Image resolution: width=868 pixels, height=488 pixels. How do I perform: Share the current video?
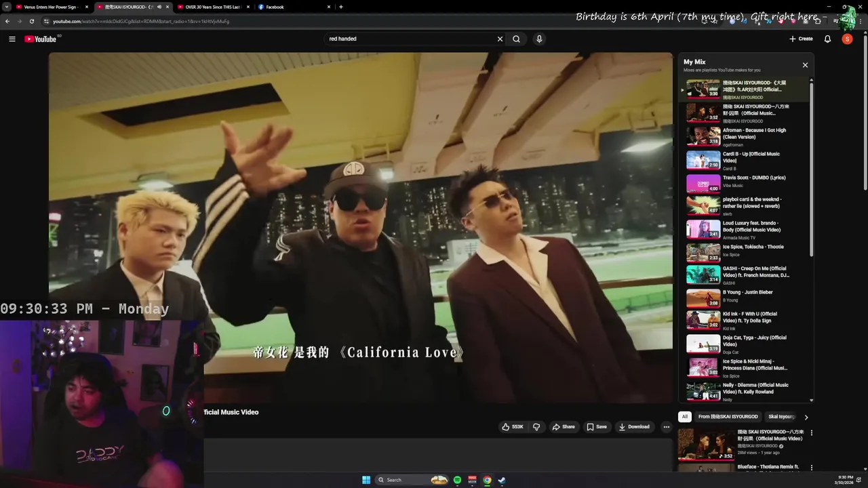pos(564,427)
